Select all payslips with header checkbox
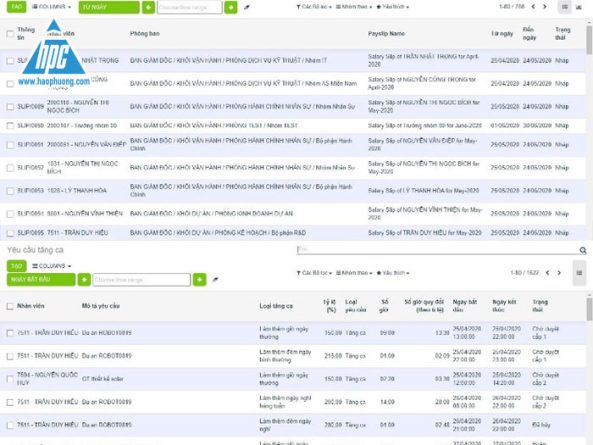593x445 pixels. tap(10, 34)
